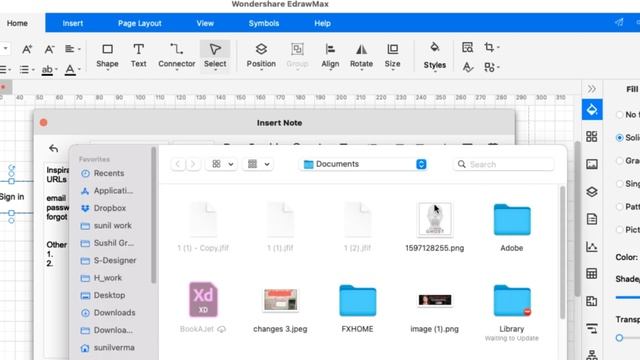Click the file Search field
The height and width of the screenshot is (360, 640).
click(504, 164)
